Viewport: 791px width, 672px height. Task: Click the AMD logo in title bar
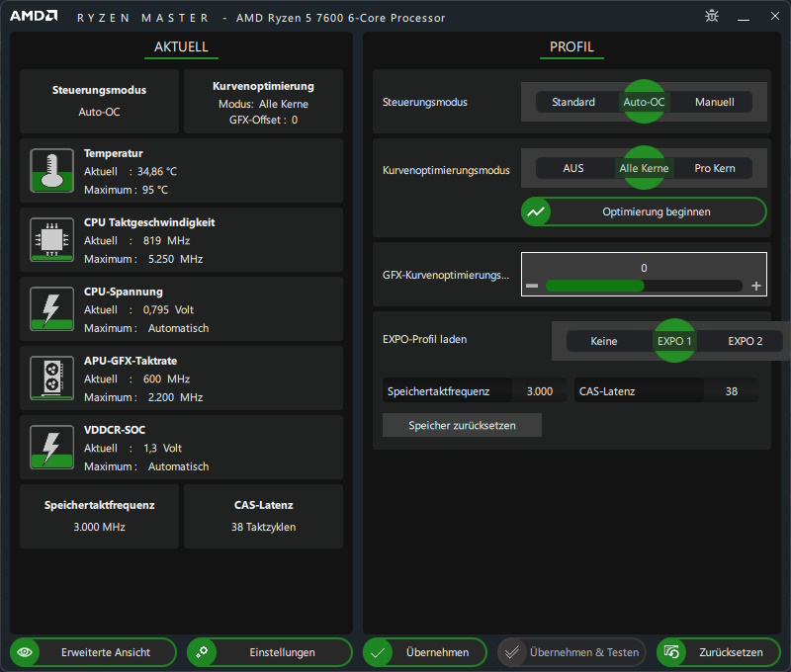click(35, 17)
